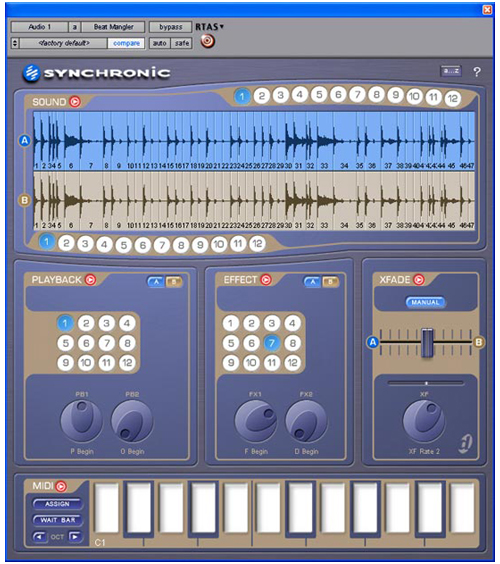
Task: Click the FX1 F Begin knob
Action: point(256,421)
